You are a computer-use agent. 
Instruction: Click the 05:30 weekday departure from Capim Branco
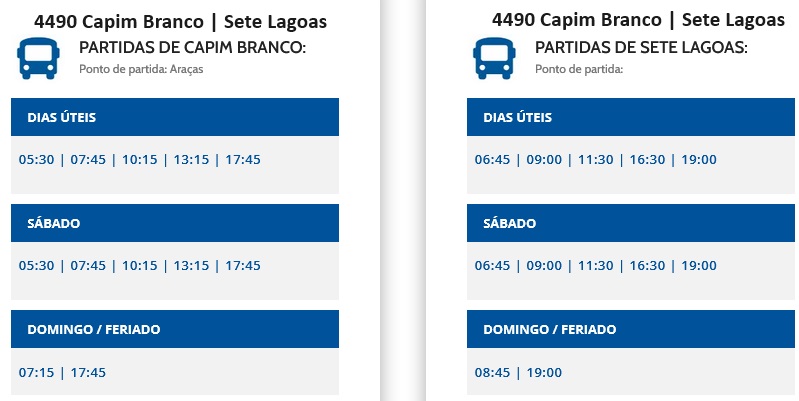36,159
